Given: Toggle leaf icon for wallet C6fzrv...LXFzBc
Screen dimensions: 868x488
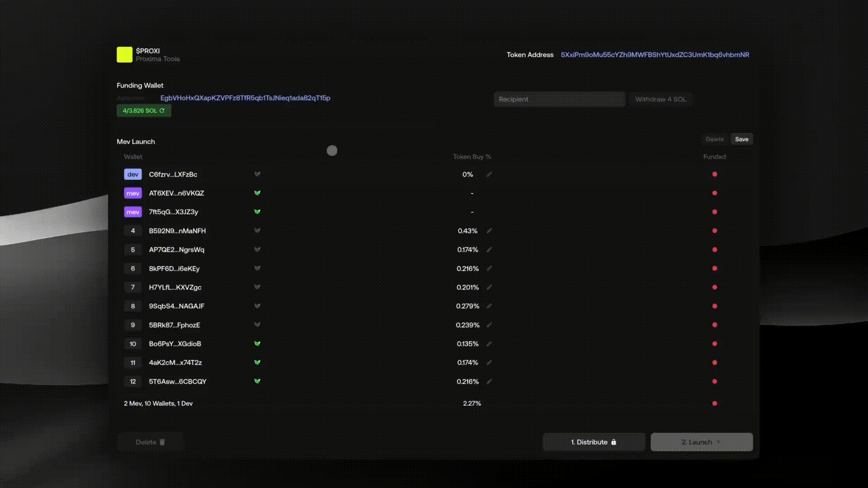Looking at the screenshot, I should pyautogui.click(x=257, y=174).
